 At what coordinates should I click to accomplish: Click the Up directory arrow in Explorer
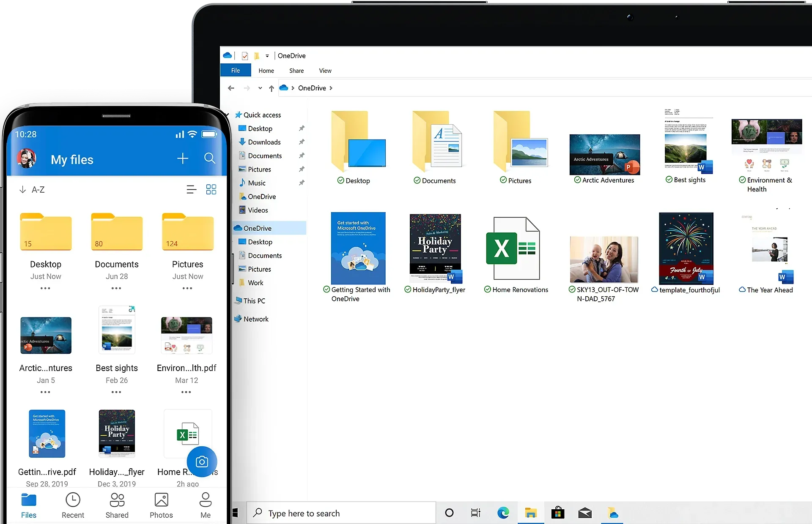pos(272,88)
